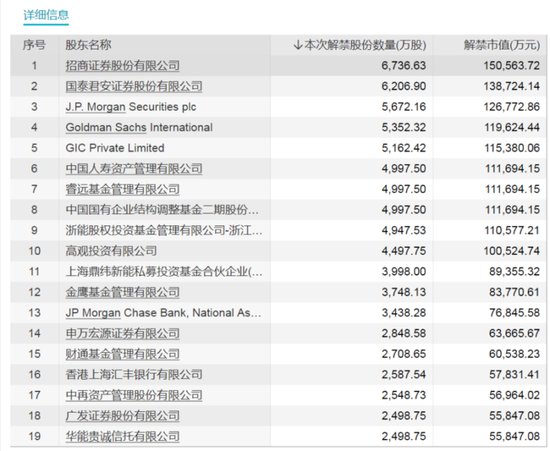Click the 股东名称 column header

pos(88,45)
